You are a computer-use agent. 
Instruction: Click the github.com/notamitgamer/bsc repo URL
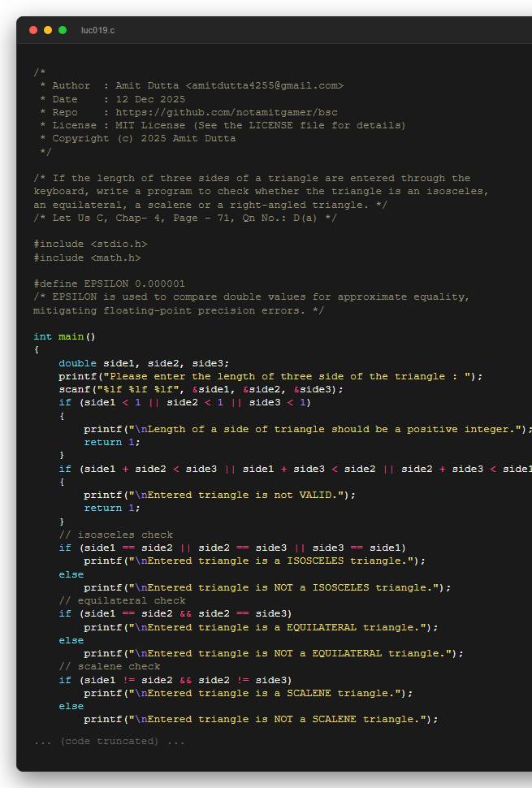227,112
